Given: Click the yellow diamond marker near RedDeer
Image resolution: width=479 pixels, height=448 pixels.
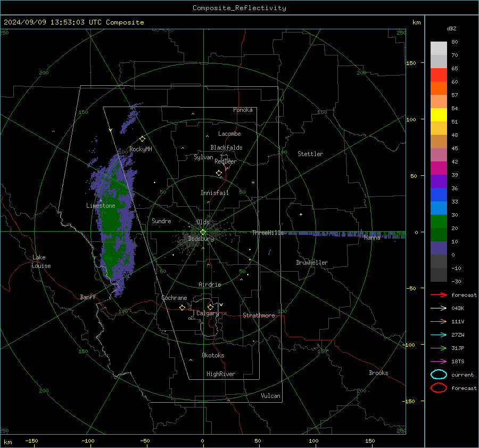Looking at the screenshot, I should pos(219,173).
